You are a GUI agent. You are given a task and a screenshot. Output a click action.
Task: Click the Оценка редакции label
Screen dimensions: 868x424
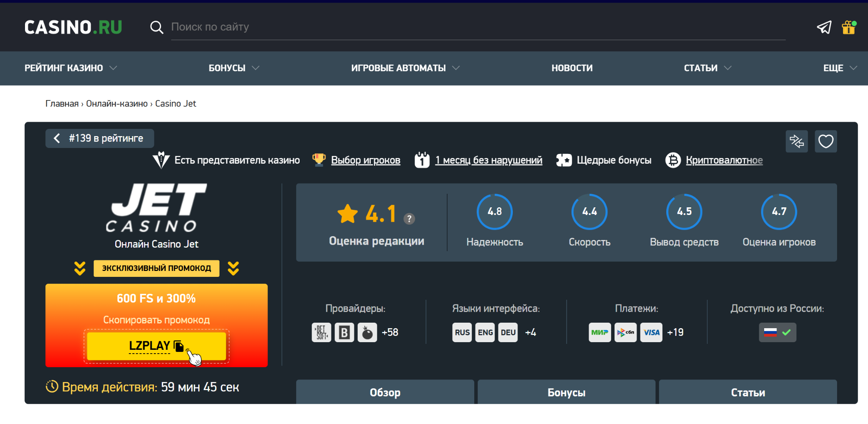point(376,241)
